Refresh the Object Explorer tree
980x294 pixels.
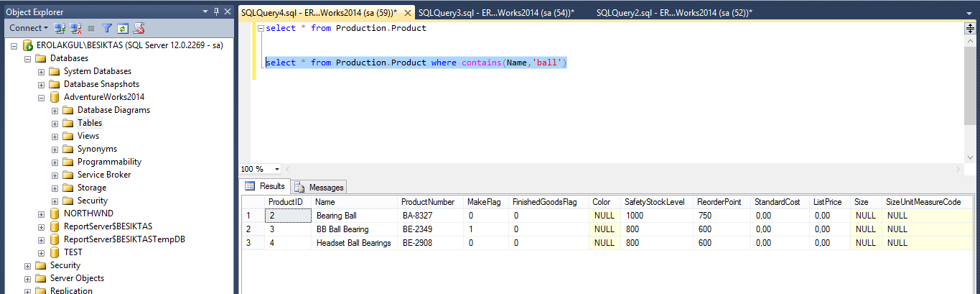click(x=122, y=28)
